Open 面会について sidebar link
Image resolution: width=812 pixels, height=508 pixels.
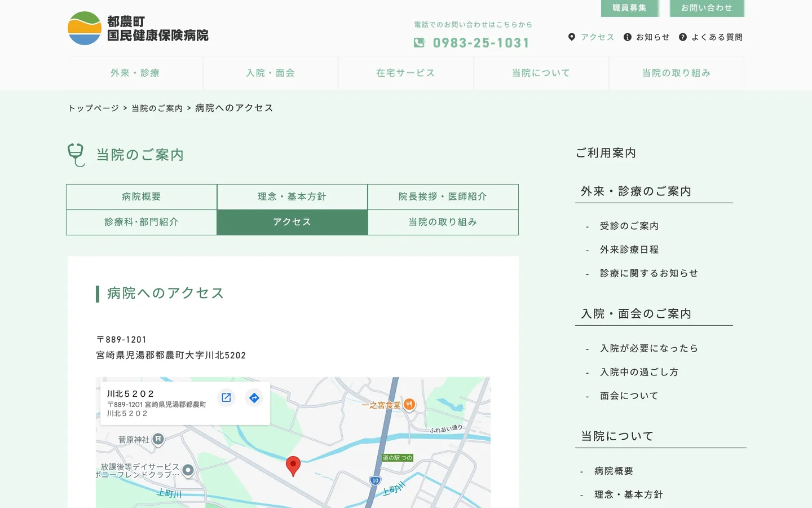[x=629, y=396]
